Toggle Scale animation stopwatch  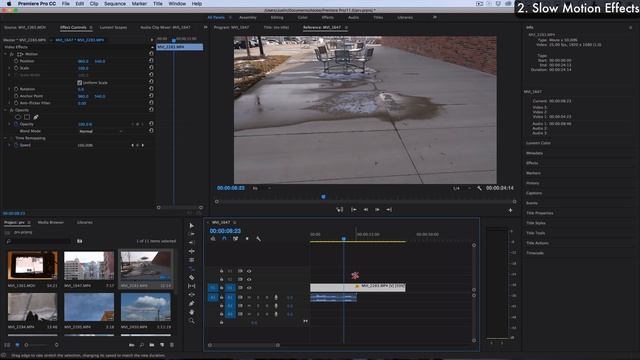click(16, 68)
